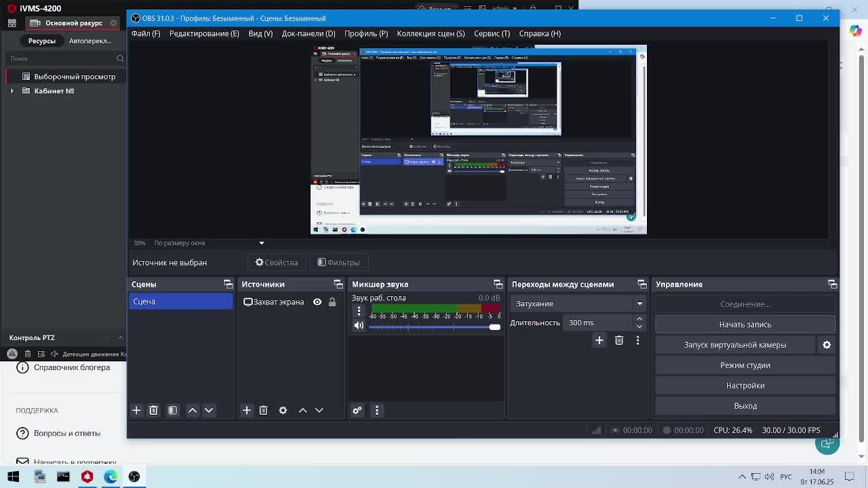
Task: Undock the Audio Mixer panel
Action: coord(498,284)
